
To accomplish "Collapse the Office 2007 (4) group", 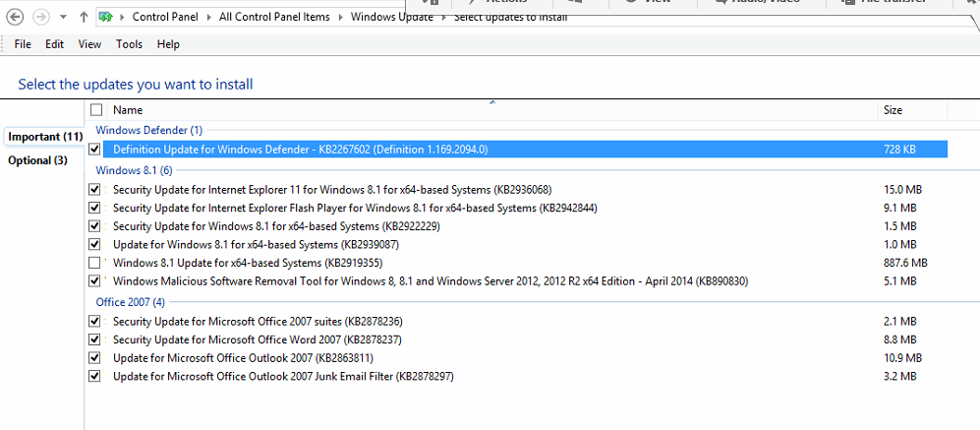I will (x=130, y=302).
